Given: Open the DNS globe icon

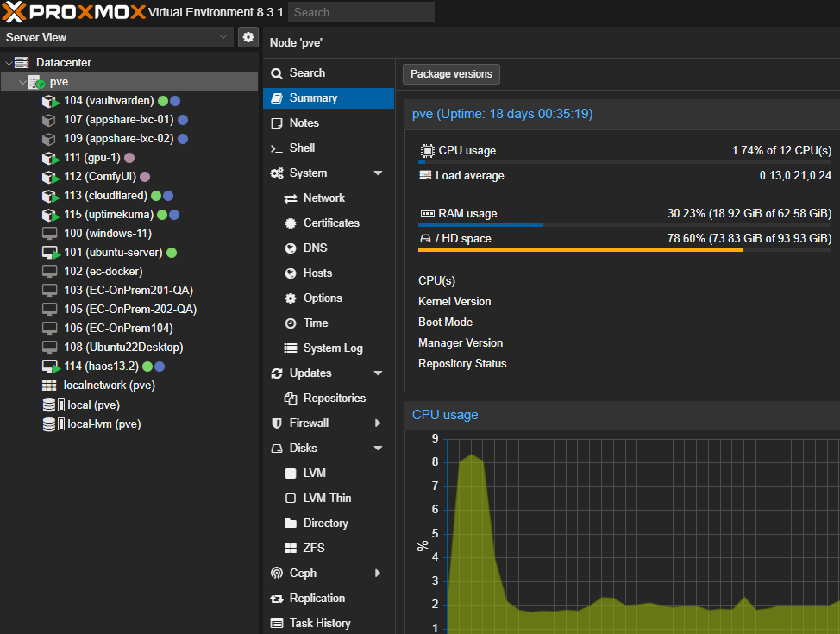Looking at the screenshot, I should pyautogui.click(x=292, y=248).
